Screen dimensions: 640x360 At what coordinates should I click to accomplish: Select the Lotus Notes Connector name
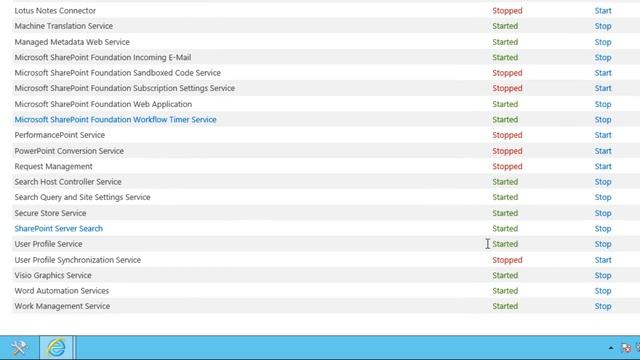pos(55,11)
